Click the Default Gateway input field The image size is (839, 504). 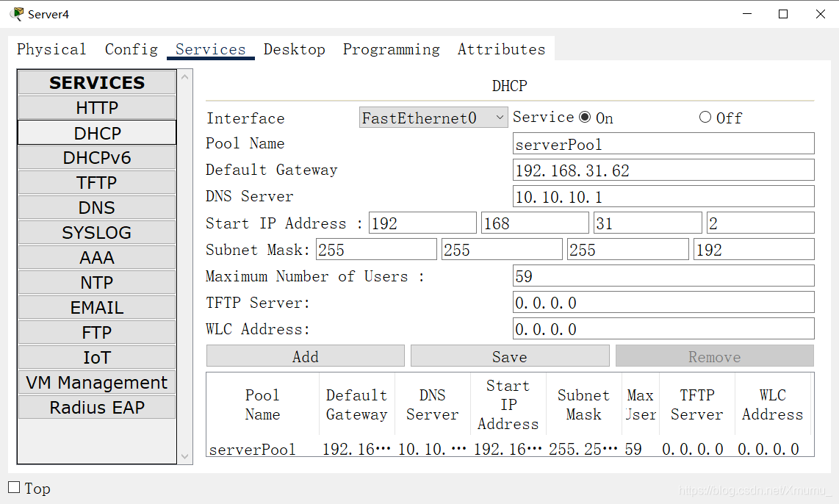click(x=663, y=170)
